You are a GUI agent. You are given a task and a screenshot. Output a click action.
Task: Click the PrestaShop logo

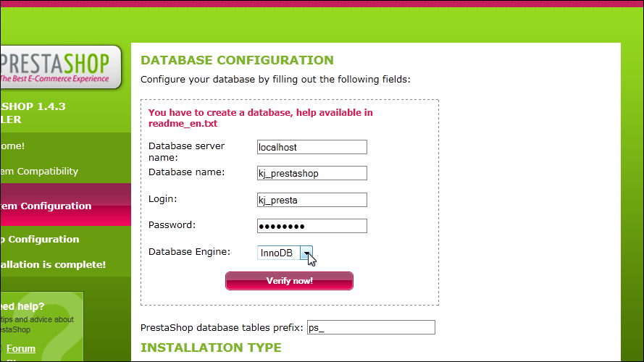click(x=61, y=67)
